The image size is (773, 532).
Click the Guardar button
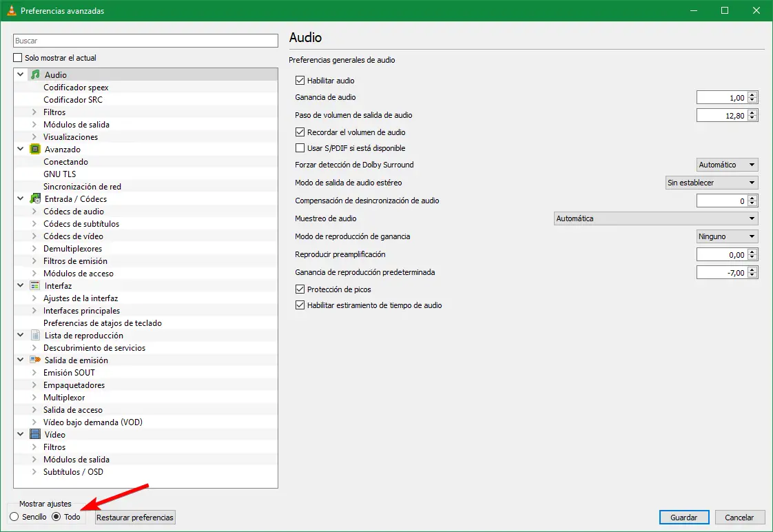pyautogui.click(x=683, y=518)
